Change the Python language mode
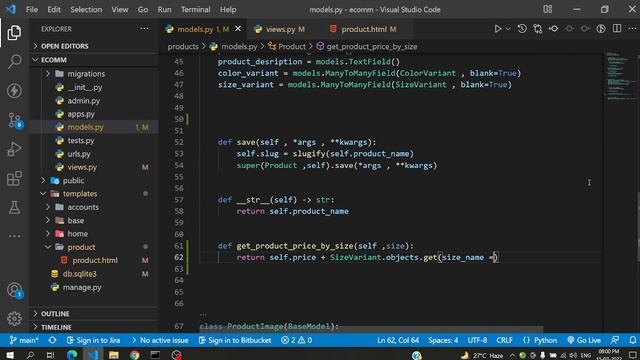The image size is (640, 360). (x=545, y=340)
